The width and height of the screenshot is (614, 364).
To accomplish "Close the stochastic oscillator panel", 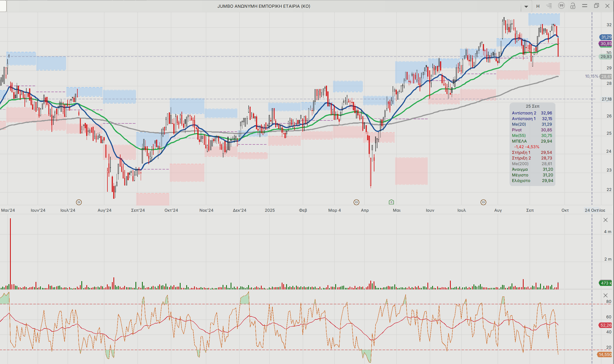I will tap(605, 295).
